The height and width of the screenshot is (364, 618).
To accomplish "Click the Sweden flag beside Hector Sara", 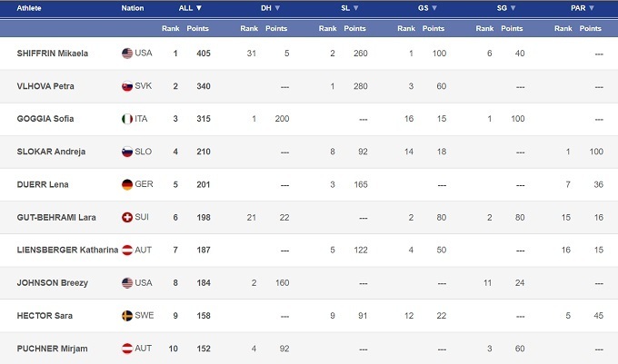I will [x=127, y=315].
